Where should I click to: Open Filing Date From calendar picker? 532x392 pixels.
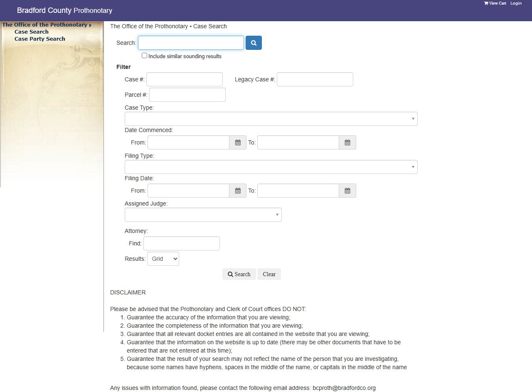point(238,191)
